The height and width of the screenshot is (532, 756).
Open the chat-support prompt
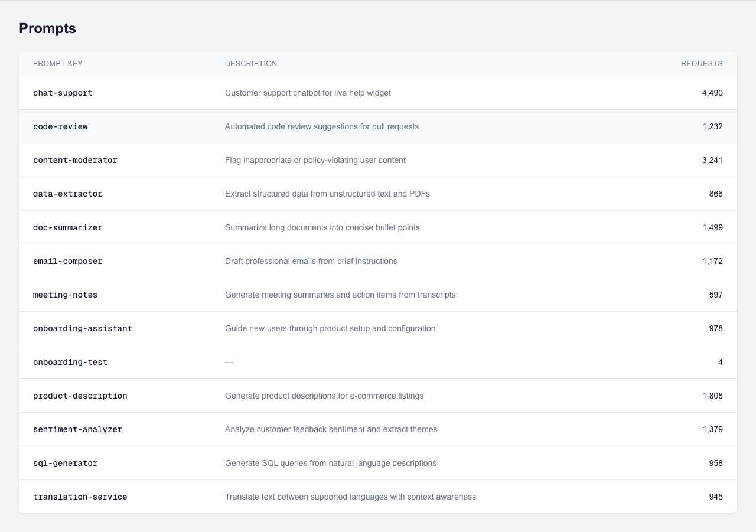tap(63, 93)
